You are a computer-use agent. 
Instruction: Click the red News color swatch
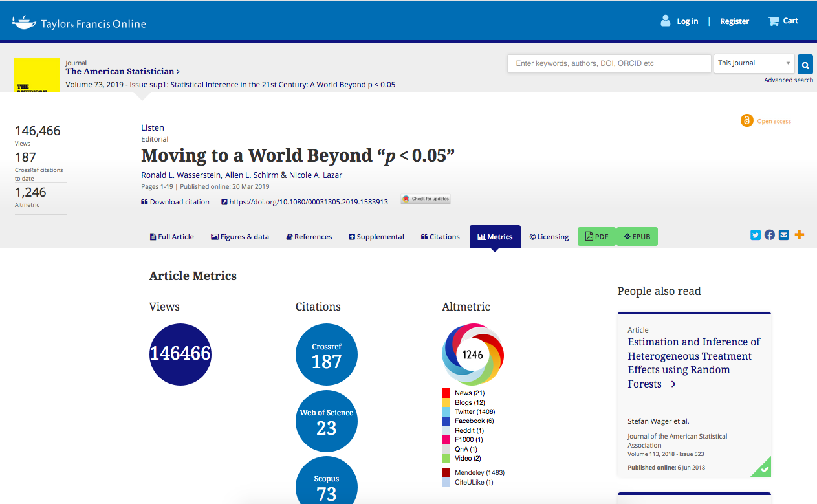point(446,393)
